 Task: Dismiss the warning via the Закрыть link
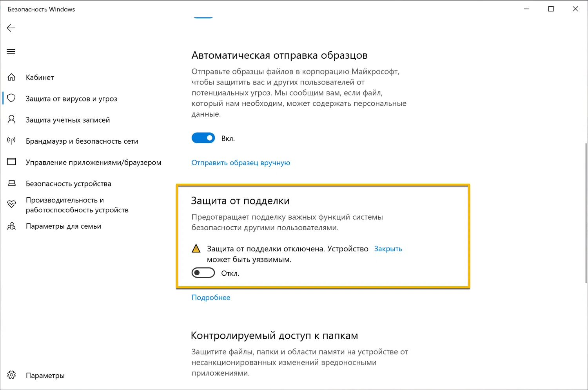point(388,249)
